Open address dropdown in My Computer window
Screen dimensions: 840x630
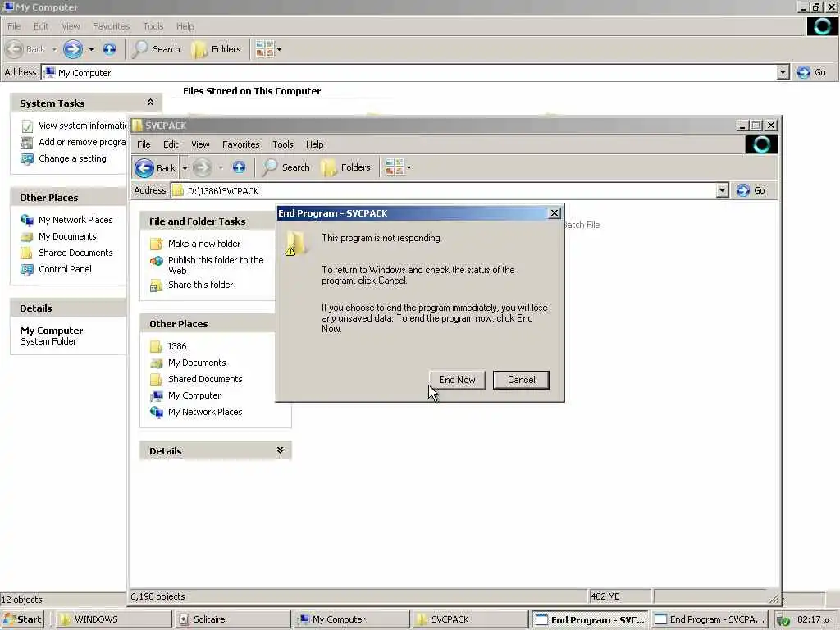click(783, 72)
